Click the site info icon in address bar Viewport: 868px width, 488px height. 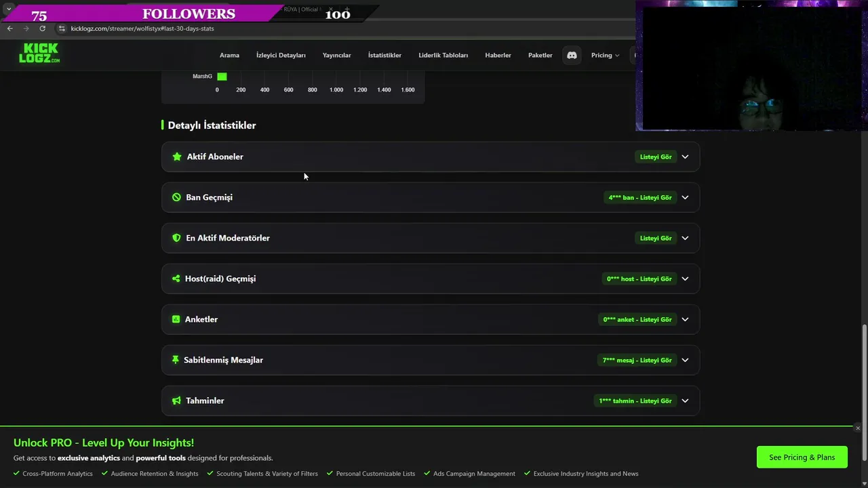[x=62, y=28]
